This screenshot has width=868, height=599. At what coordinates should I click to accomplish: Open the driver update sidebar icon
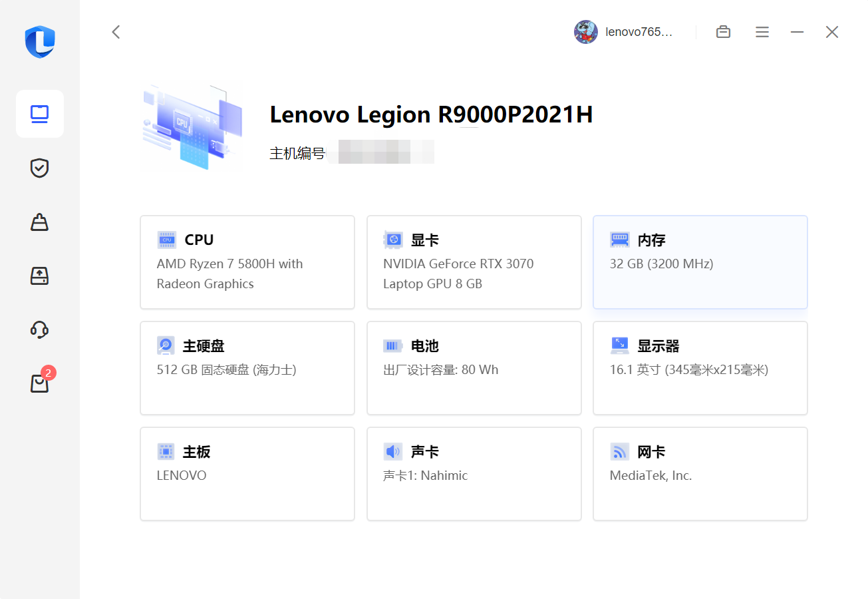[40, 276]
